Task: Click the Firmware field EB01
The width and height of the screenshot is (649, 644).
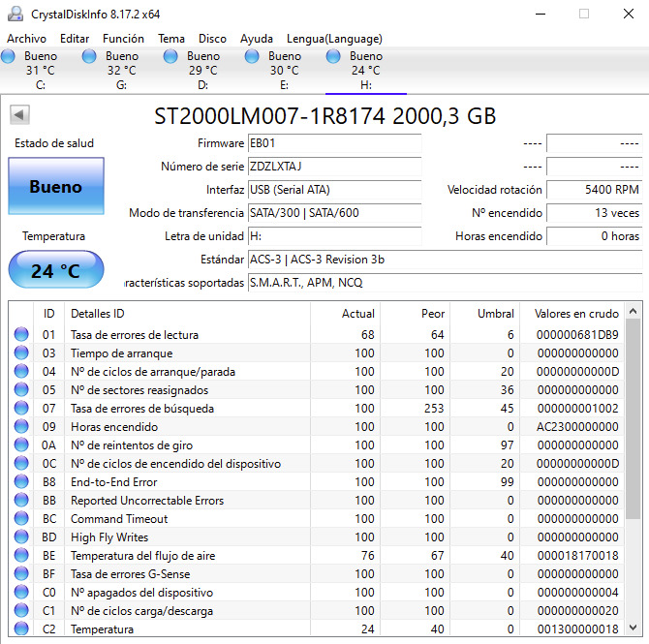Action: 334,143
